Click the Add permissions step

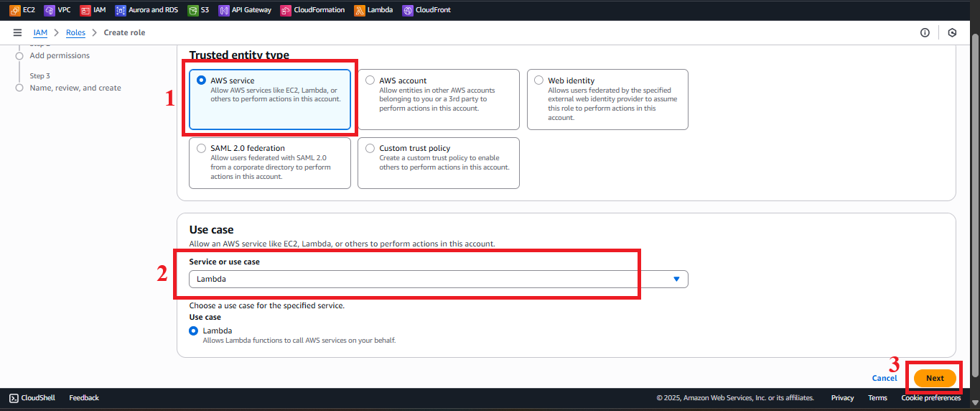tap(60, 55)
